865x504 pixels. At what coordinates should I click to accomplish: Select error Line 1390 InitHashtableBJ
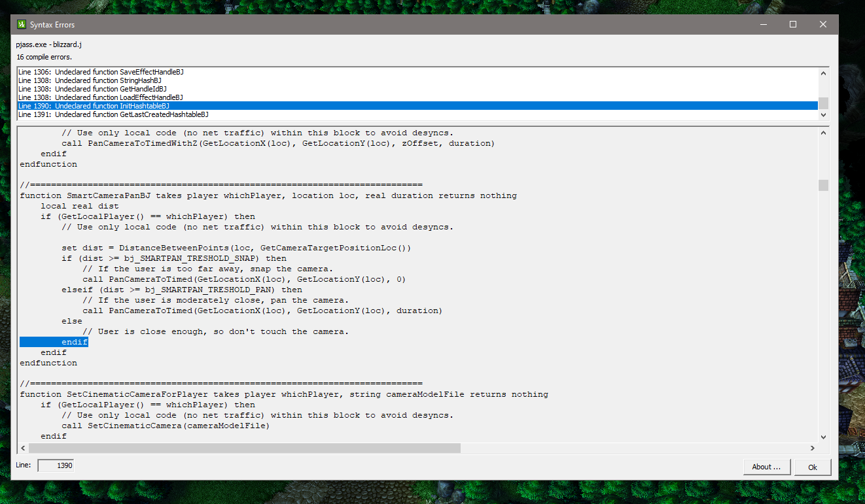point(417,106)
